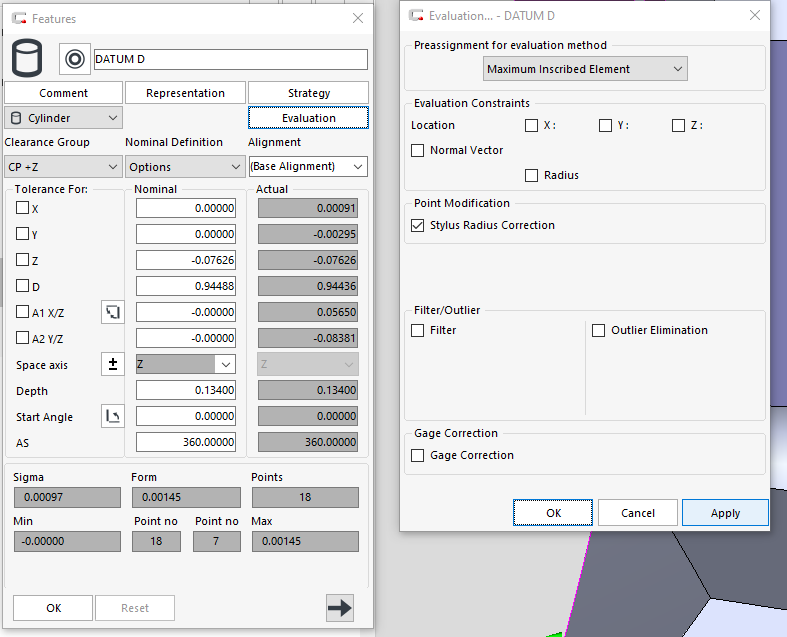The height and width of the screenshot is (637, 787).
Task: Switch to the Representation tab
Action: pos(185,93)
